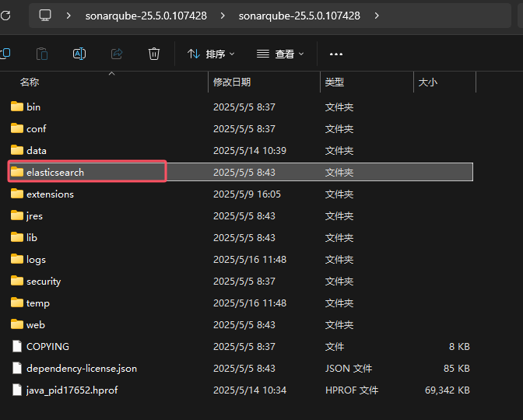Click the HPROF 文件 type cell
The image size is (523, 420).
352,390
